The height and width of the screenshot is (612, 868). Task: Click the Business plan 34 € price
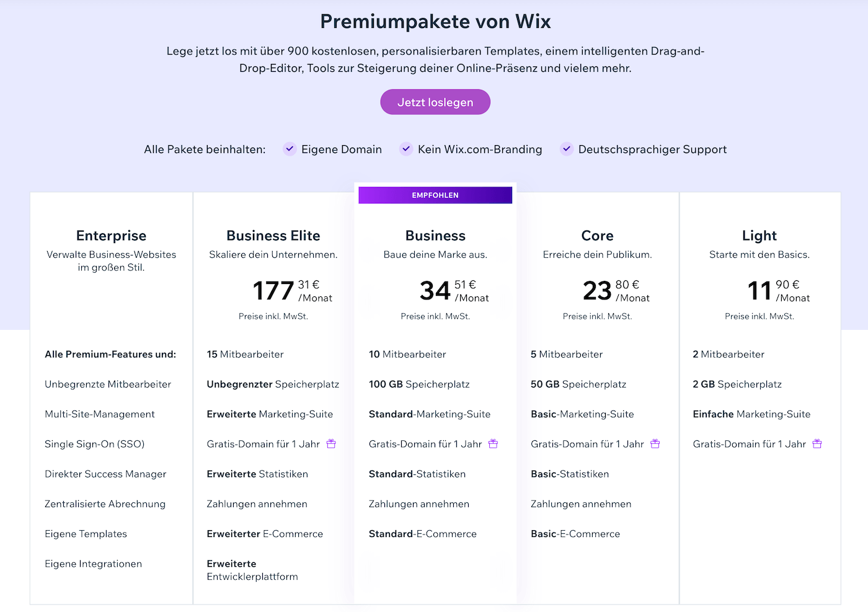click(x=454, y=291)
